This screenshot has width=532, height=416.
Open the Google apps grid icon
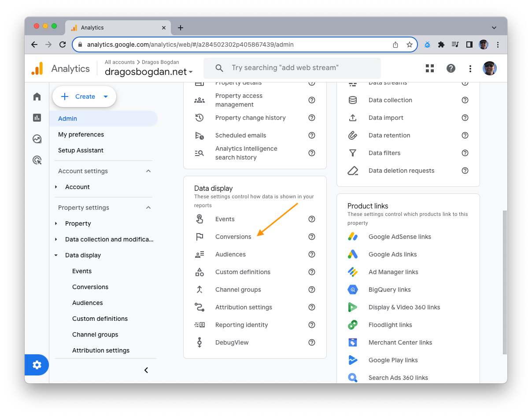coord(430,68)
